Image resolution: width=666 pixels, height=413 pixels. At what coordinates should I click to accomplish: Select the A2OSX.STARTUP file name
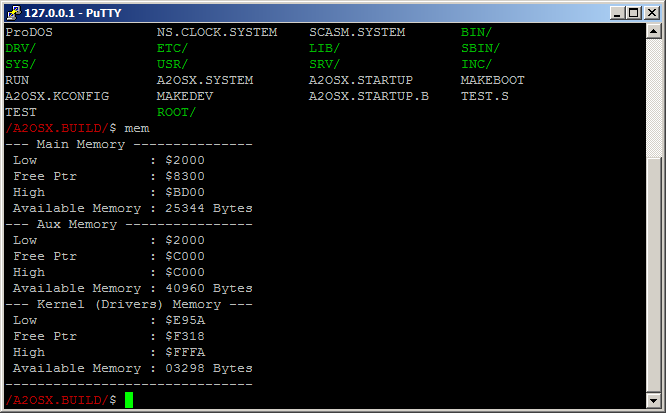click(361, 80)
